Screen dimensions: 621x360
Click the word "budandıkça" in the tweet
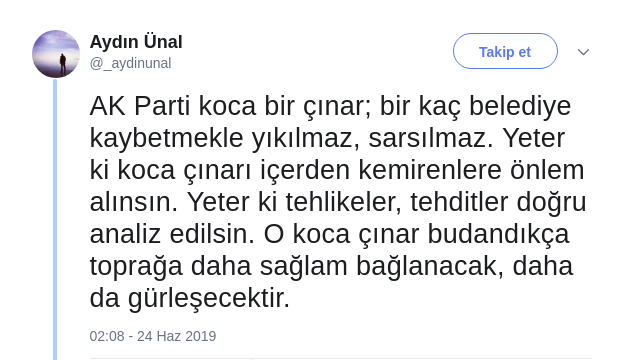[x=499, y=234]
